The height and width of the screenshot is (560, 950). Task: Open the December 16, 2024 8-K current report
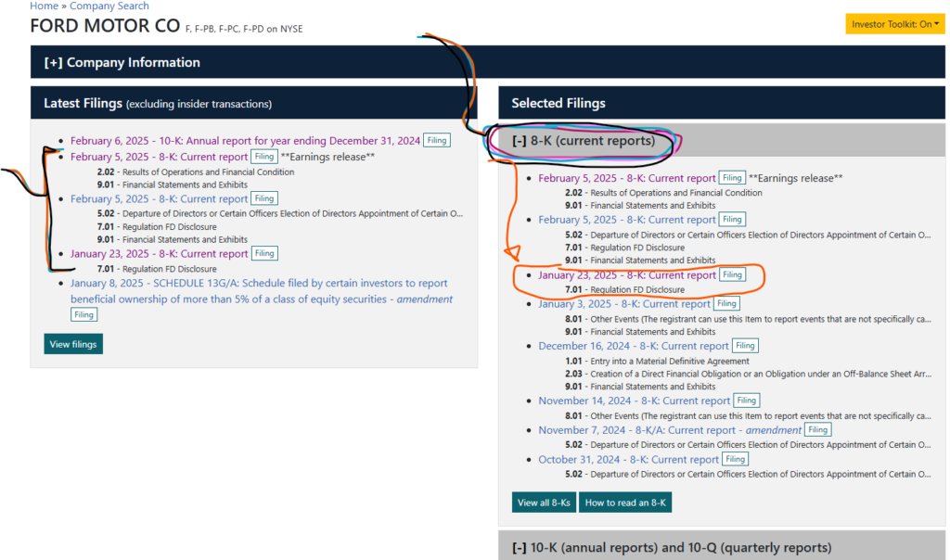tap(634, 346)
